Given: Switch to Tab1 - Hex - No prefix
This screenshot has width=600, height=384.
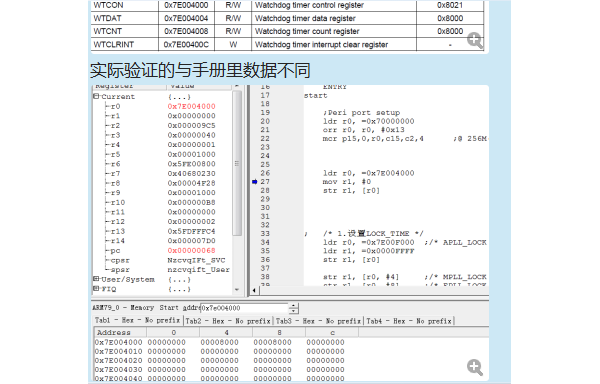Looking at the screenshot, I should coord(137,321).
